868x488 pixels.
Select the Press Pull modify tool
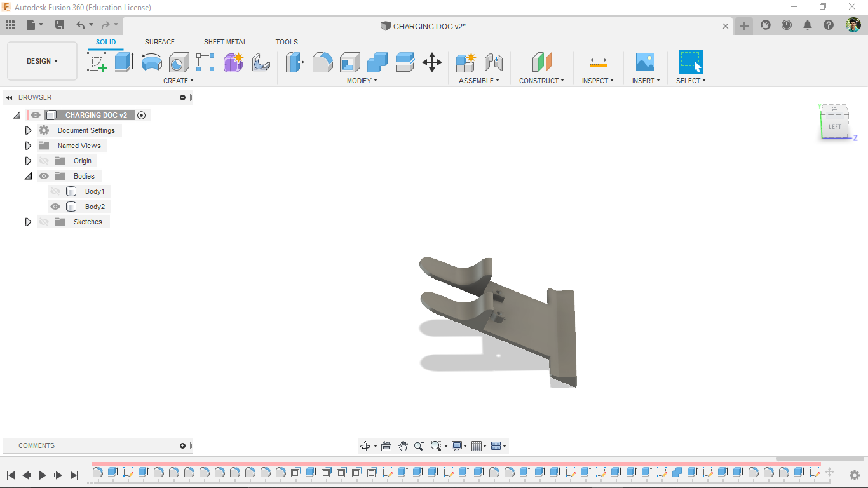[x=294, y=62]
